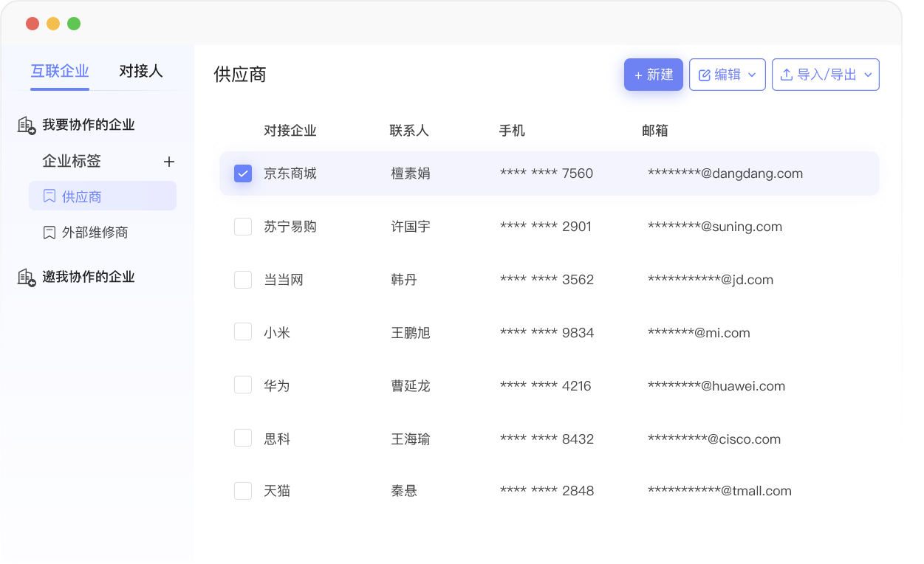Click the 京东商城 company name

290,173
